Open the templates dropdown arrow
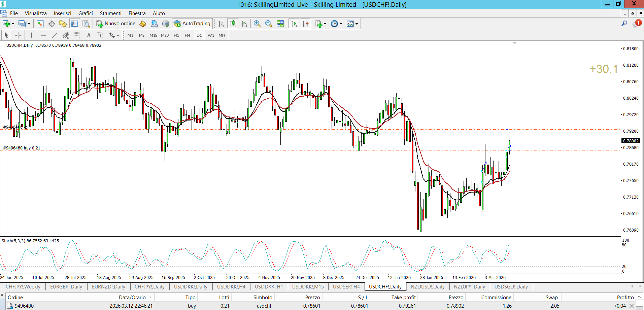Viewport: 644px width, 310px height. point(357,24)
